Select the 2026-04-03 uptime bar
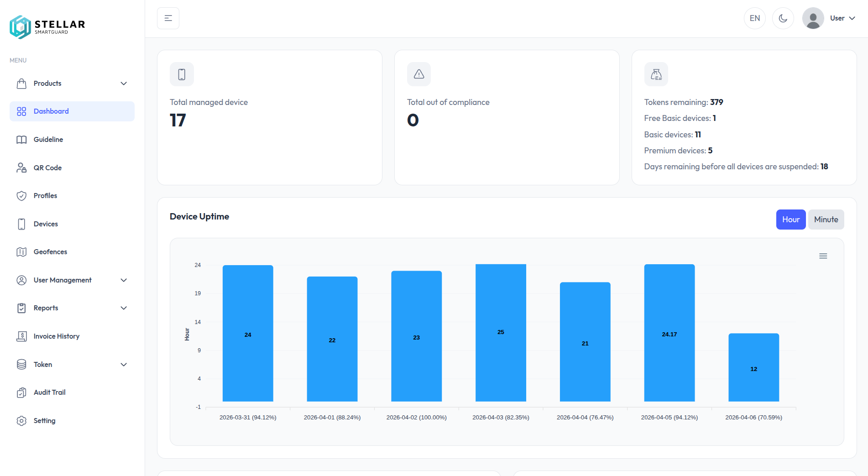The width and height of the screenshot is (868, 476). click(501, 332)
